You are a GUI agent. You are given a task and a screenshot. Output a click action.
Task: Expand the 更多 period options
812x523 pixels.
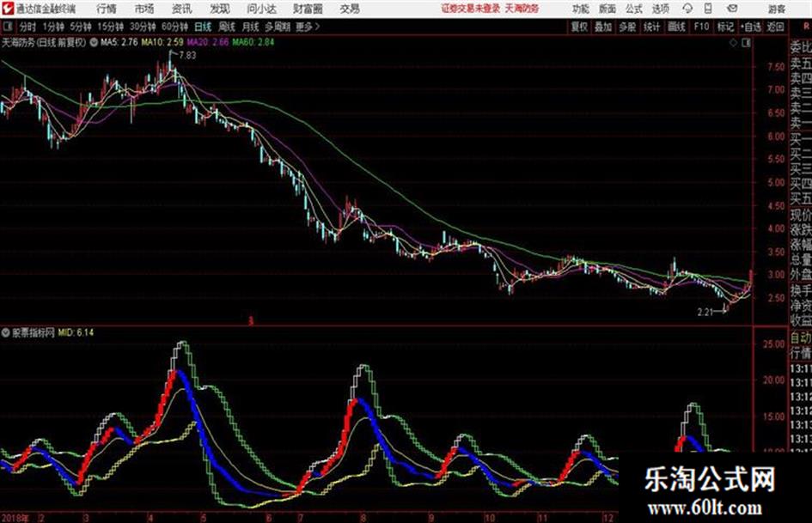pos(308,27)
